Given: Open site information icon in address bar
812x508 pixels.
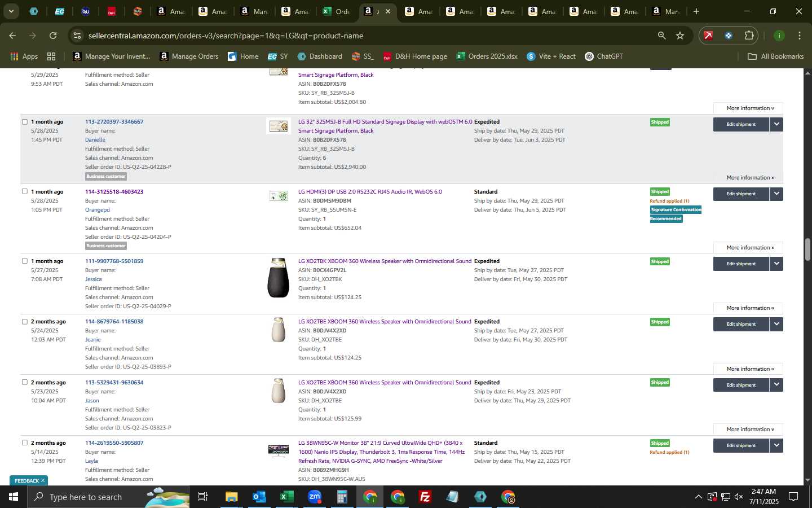Looking at the screenshot, I should (77, 36).
